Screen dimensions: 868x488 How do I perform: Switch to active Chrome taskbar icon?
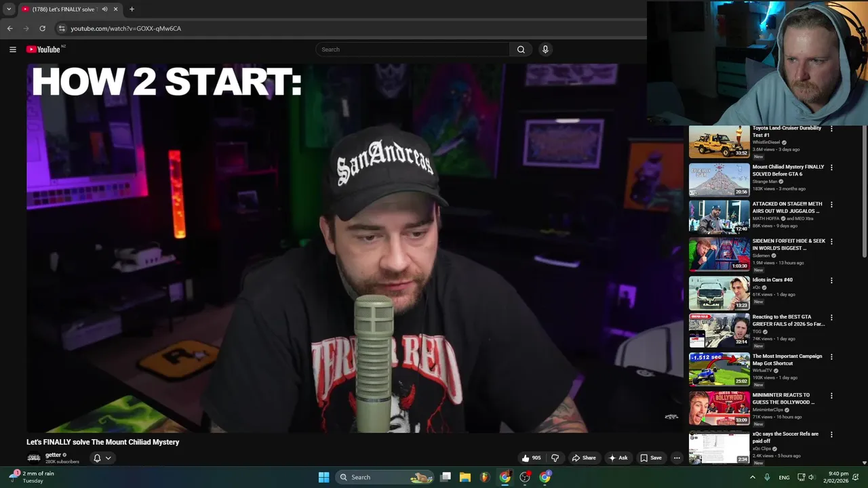pos(505,477)
